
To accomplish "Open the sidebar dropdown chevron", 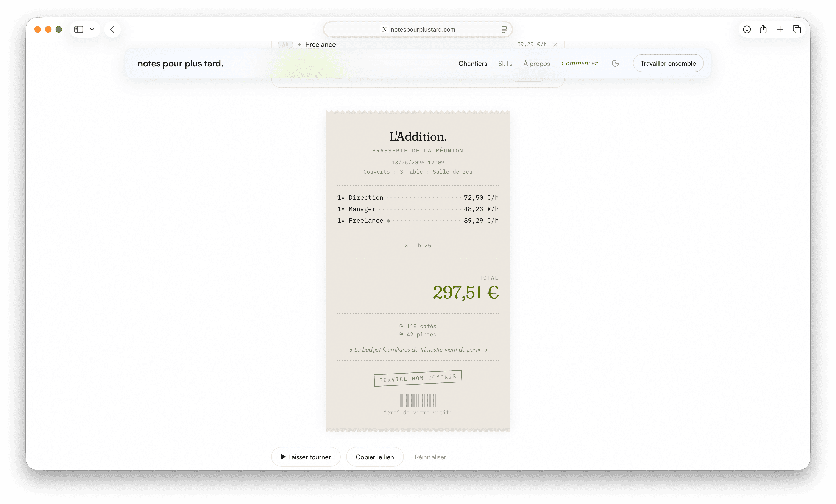I will (x=92, y=30).
